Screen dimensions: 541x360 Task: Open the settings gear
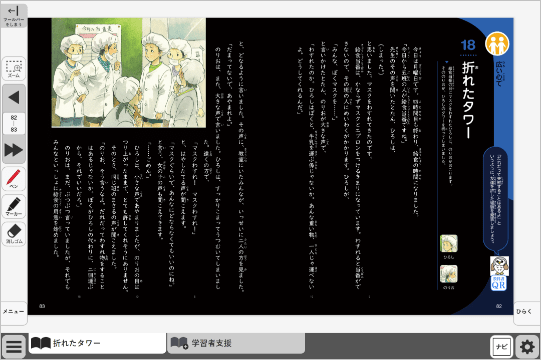[x=527, y=346]
